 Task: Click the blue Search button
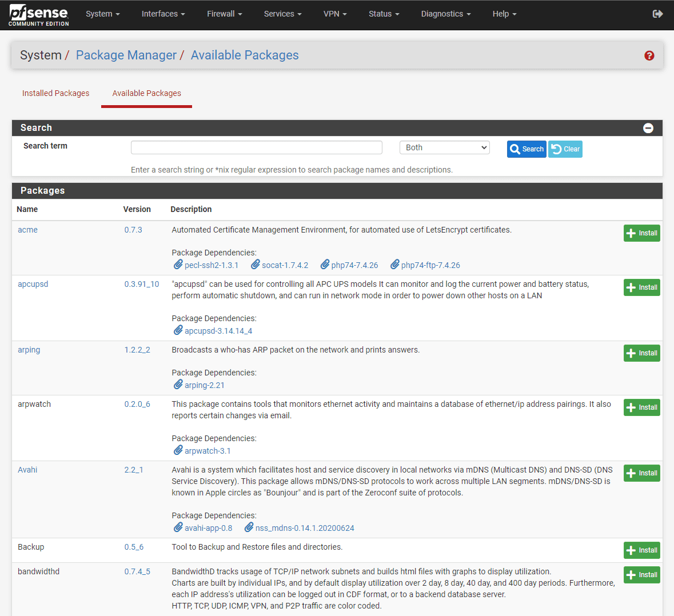[x=527, y=149]
